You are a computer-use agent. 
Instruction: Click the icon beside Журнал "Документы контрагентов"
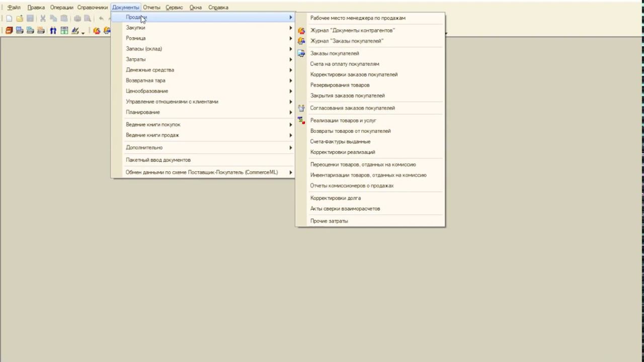coord(301,31)
